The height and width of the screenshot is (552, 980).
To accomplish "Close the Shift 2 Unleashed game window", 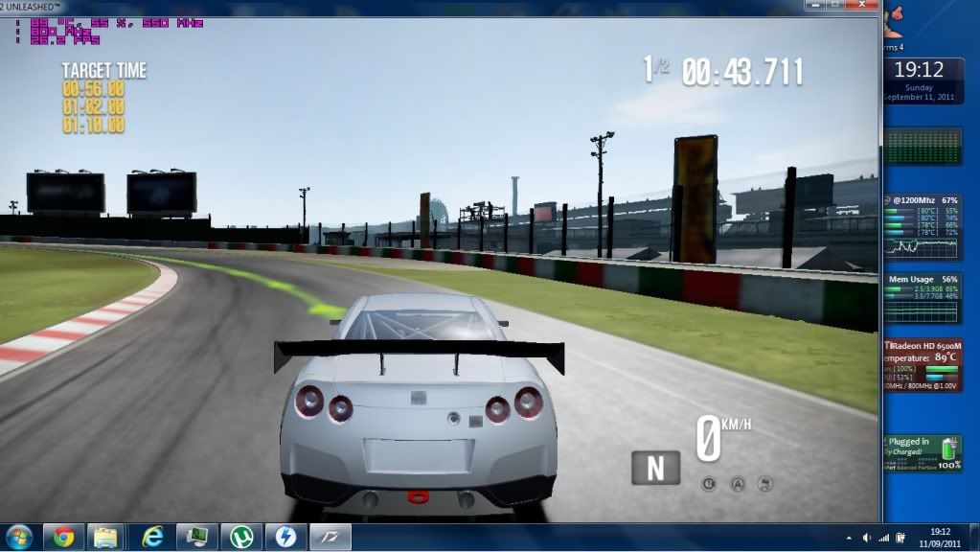I will tap(862, 5).
